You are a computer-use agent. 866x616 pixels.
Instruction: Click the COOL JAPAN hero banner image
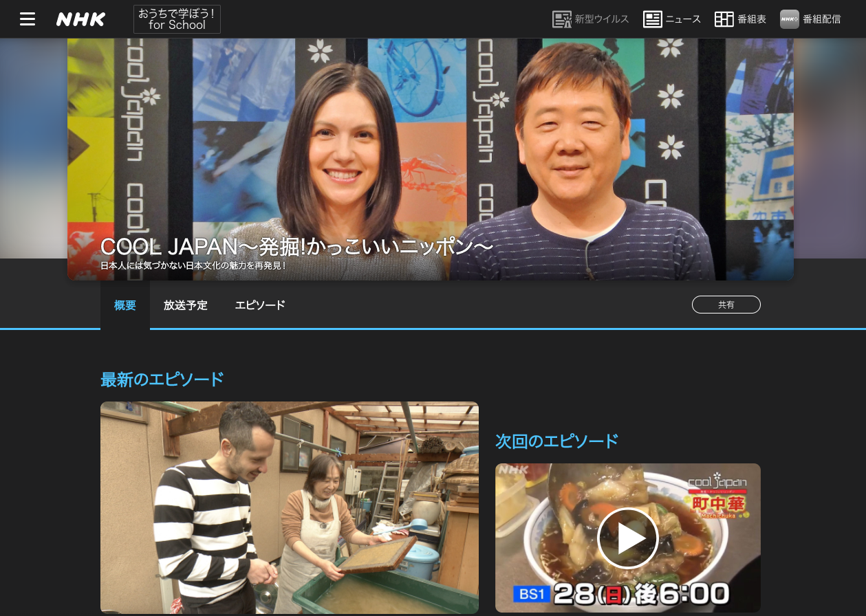(430, 137)
